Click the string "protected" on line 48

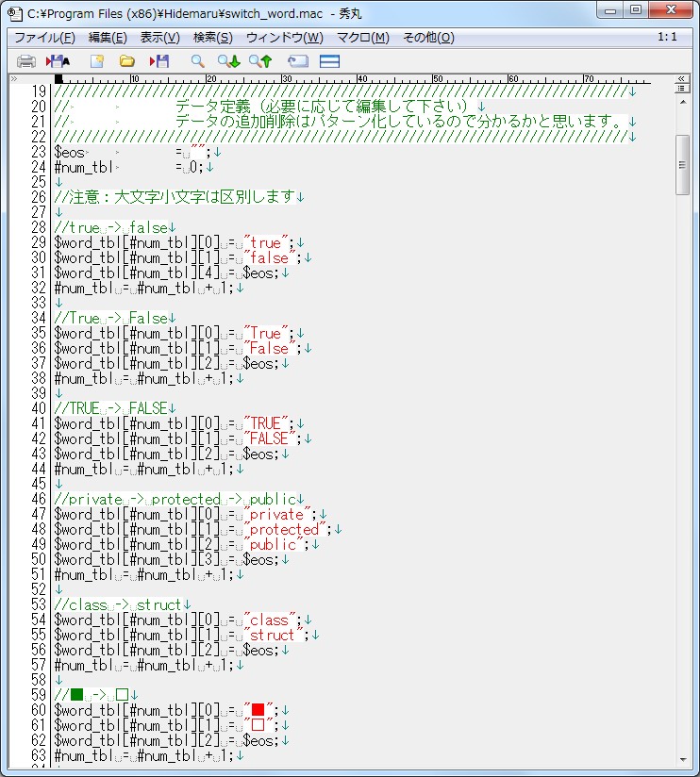click(x=285, y=529)
